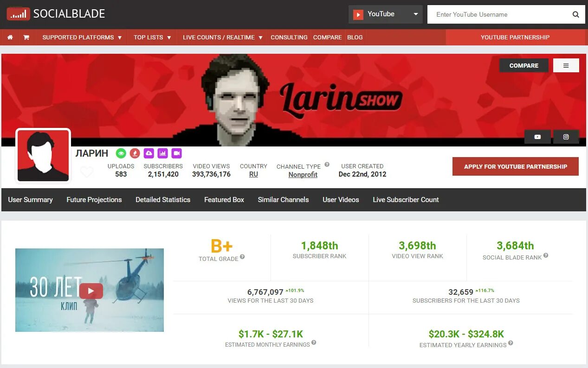
Task: Switch to the Future Projections tab
Action: [x=94, y=200]
